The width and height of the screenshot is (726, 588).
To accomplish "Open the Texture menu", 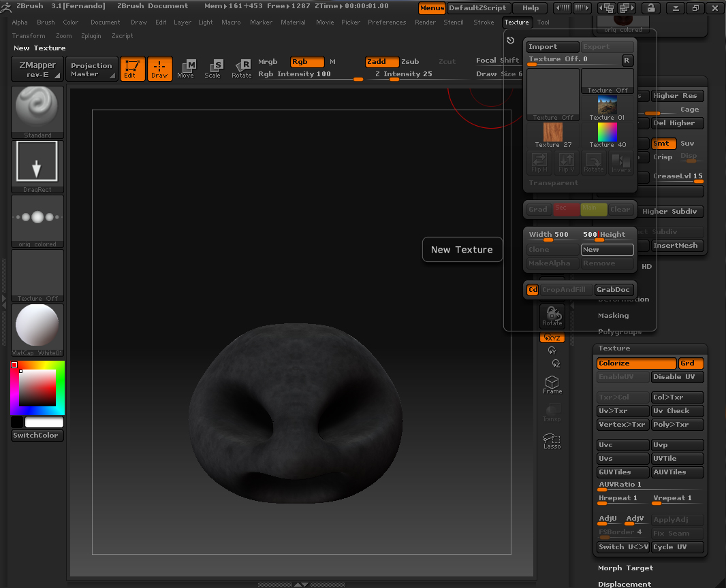I will [517, 22].
